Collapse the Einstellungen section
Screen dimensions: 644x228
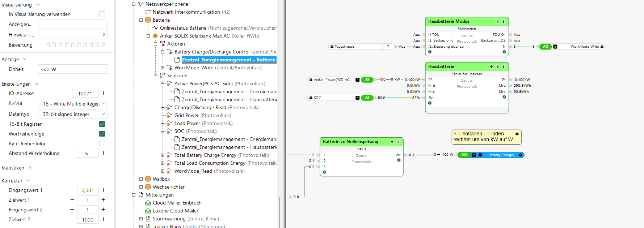pos(36,84)
